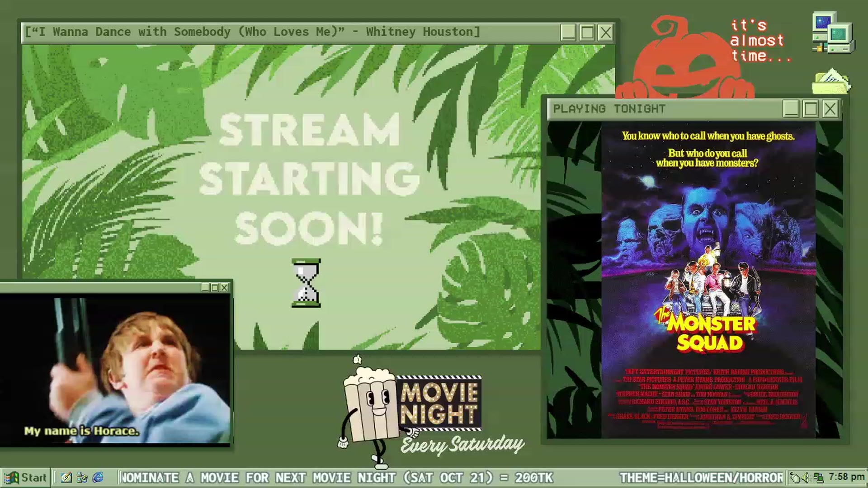868x488 pixels.
Task: Close the Playing Tonight window
Action: click(830, 109)
